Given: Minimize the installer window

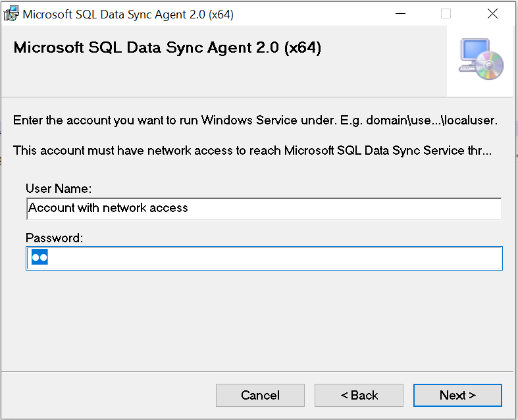Looking at the screenshot, I should click(400, 14).
